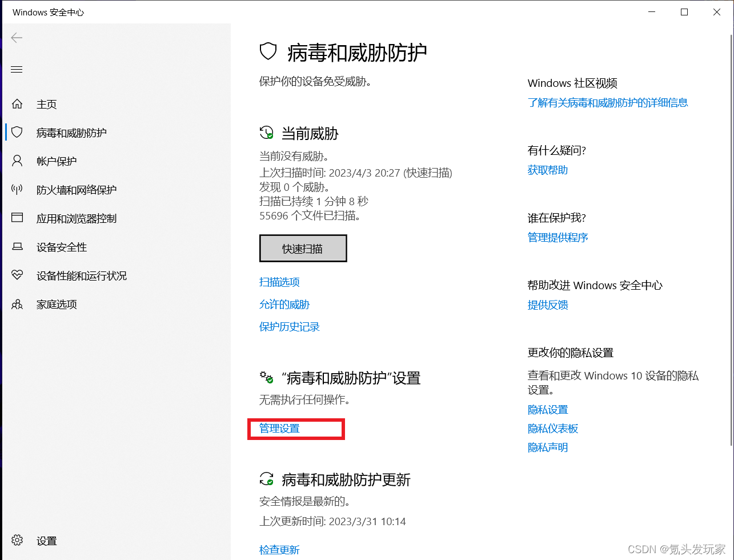
Task: Click the person icon for 帐户保护
Action: pyautogui.click(x=17, y=161)
